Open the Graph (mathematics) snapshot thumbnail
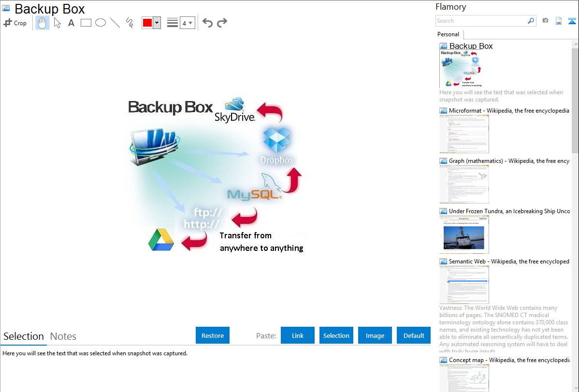The image size is (579, 392). tap(464, 184)
